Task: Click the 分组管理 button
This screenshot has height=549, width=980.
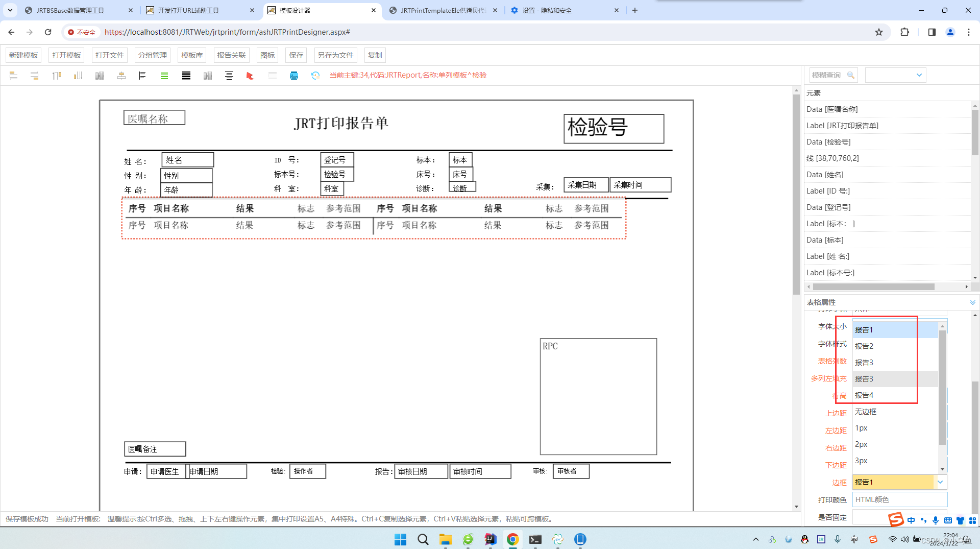Action: 153,55
